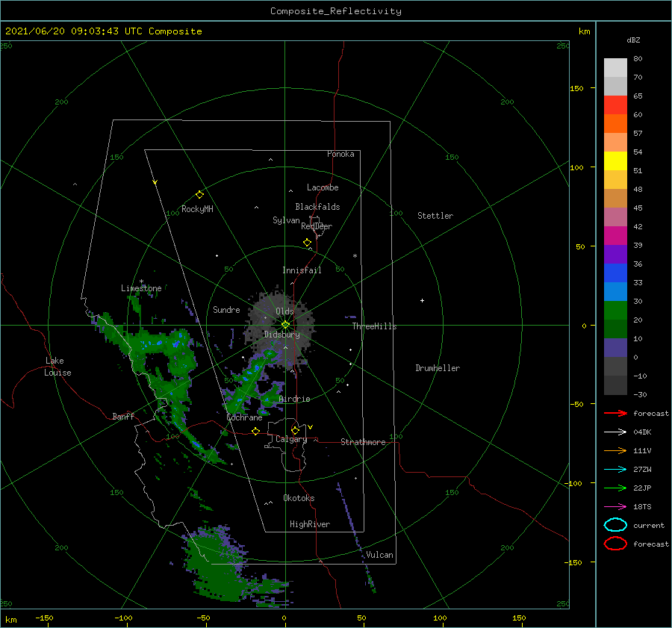
Task: Click the Composite_Reflectivity title
Action: [335, 11]
